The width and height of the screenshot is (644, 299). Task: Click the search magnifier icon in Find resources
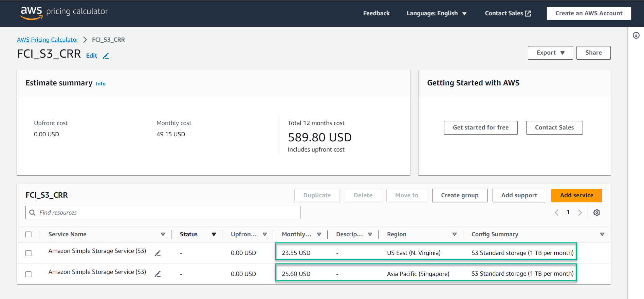coord(32,213)
